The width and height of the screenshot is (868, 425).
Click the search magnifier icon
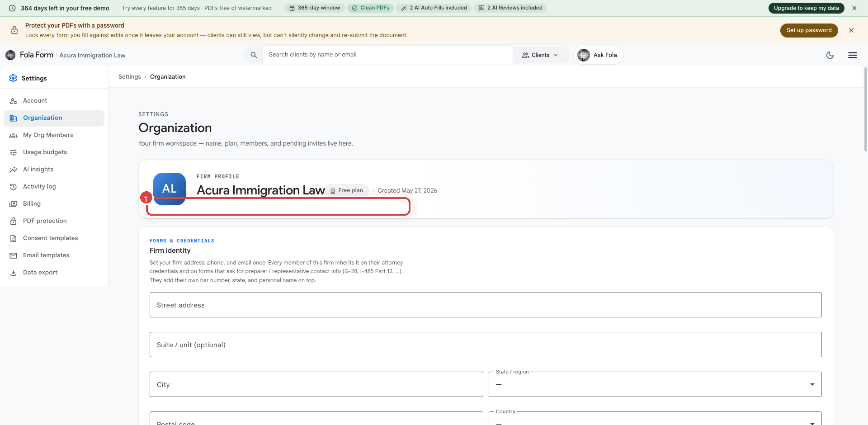pos(254,55)
